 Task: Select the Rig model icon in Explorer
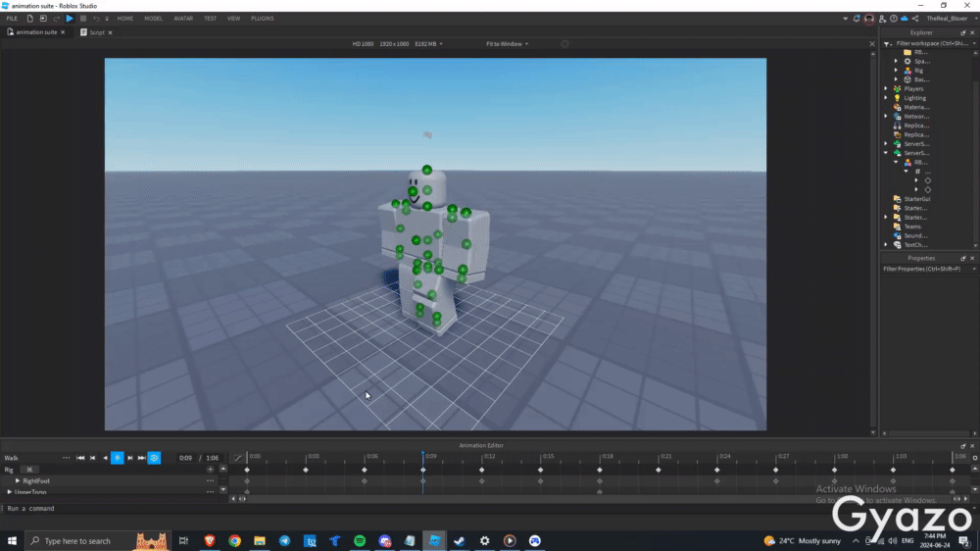(907, 71)
